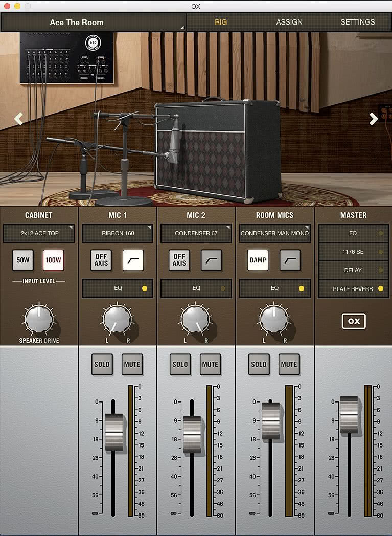Screen dimensions: 392x536
Task: Go to next rig with right arrow
Action: click(x=374, y=119)
